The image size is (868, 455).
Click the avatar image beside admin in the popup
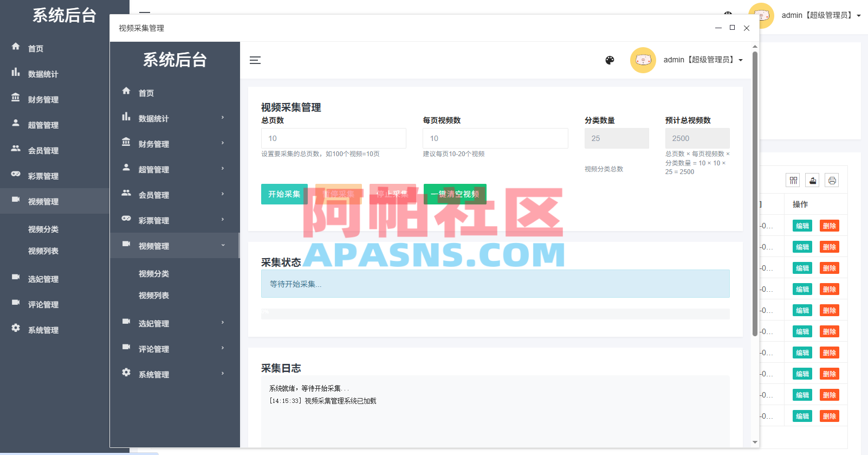click(x=643, y=60)
